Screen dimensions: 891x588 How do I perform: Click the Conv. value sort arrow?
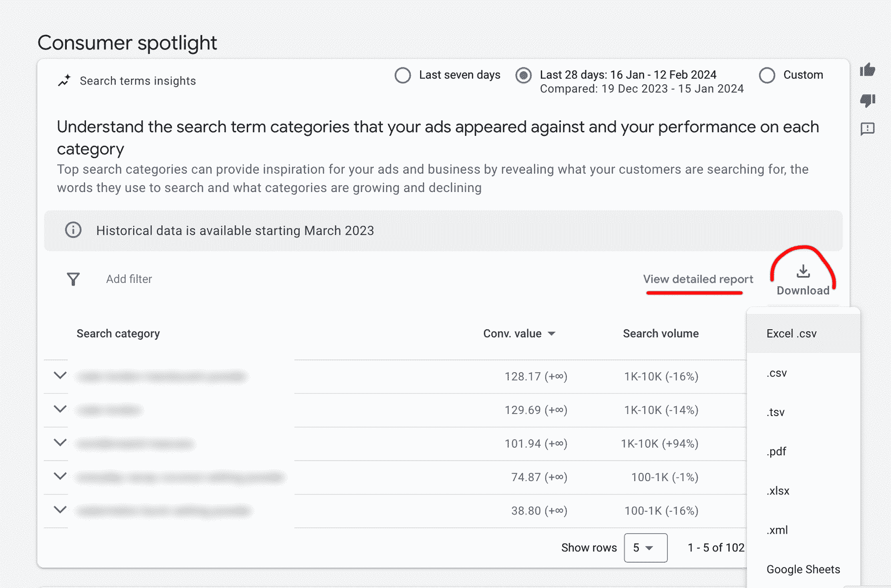552,333
